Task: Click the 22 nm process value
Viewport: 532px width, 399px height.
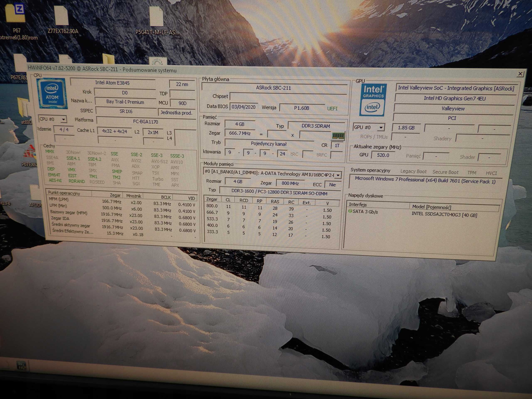Action: [x=182, y=84]
